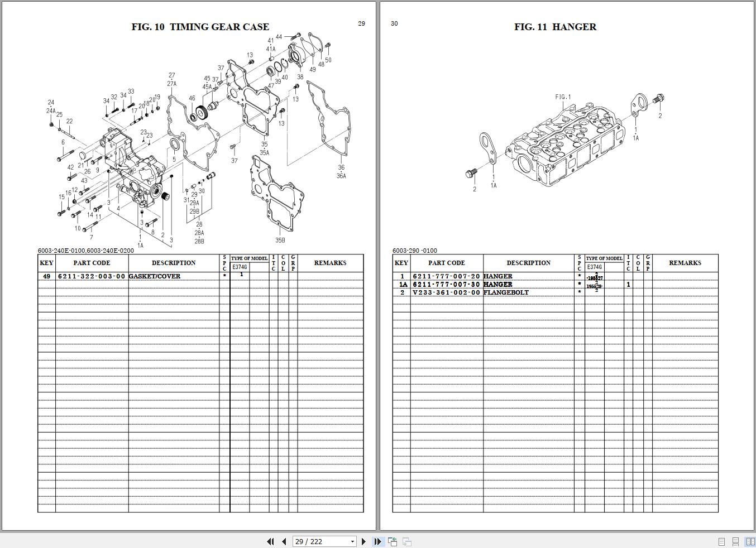Click the E374G model column on page 29
Viewport: 756px width, 548px height.
pyautogui.click(x=240, y=267)
